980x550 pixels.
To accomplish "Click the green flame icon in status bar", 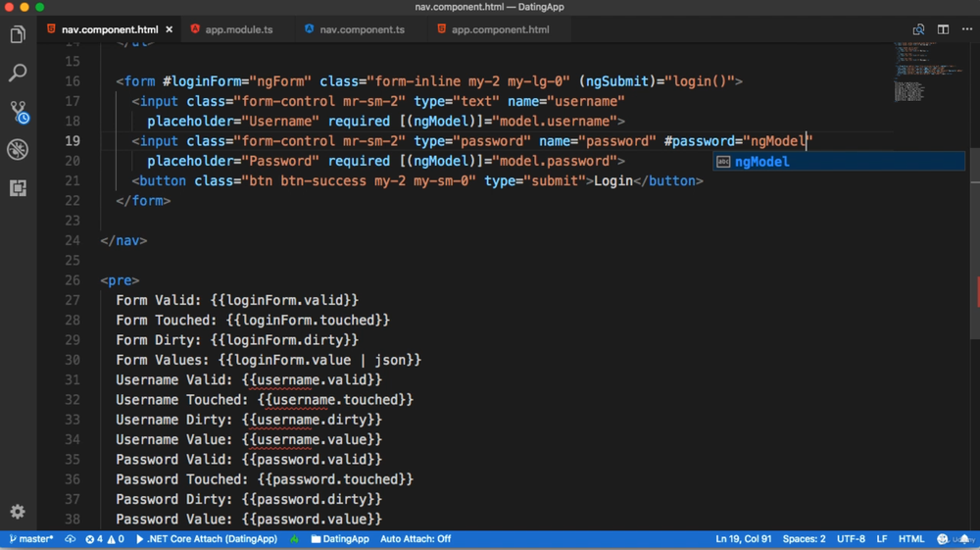I will (x=294, y=539).
